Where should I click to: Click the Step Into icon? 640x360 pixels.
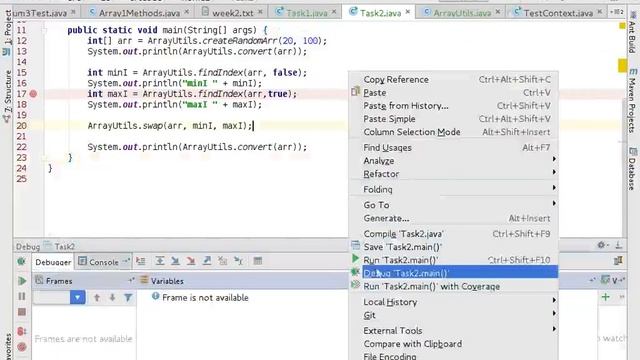(175, 261)
